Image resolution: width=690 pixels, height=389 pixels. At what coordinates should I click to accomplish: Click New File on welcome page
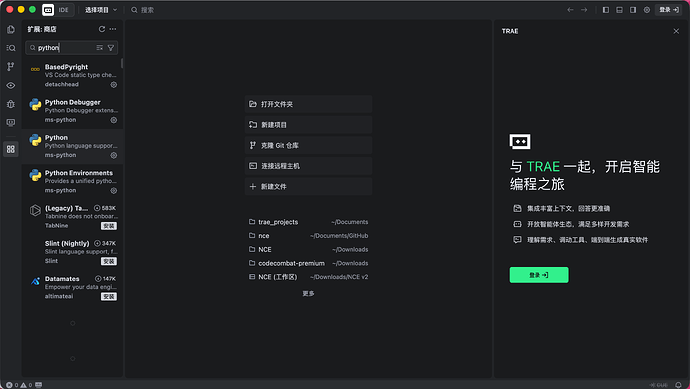(308, 187)
